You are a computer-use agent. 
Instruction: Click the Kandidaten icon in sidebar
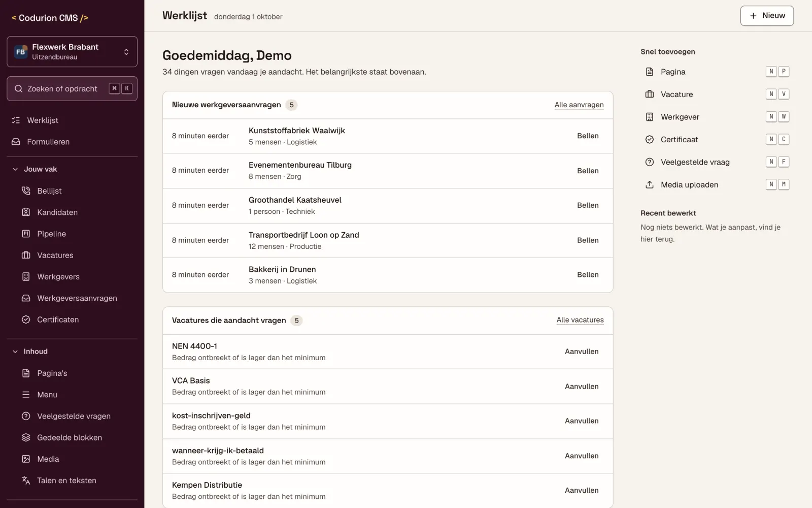point(26,212)
